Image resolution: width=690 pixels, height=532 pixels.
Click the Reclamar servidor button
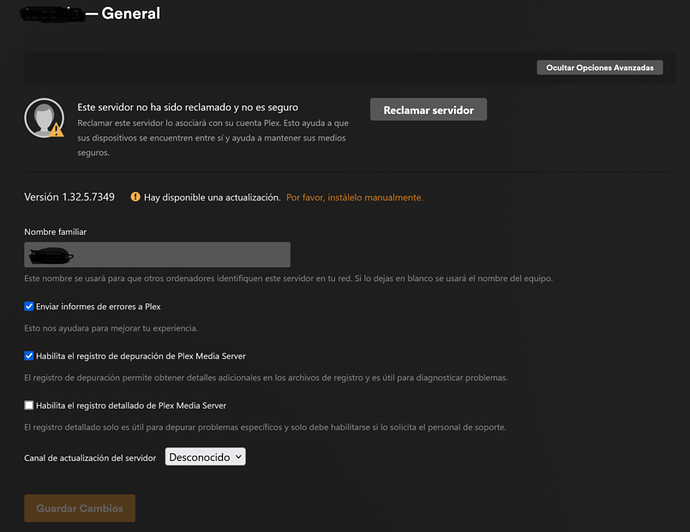[428, 110]
